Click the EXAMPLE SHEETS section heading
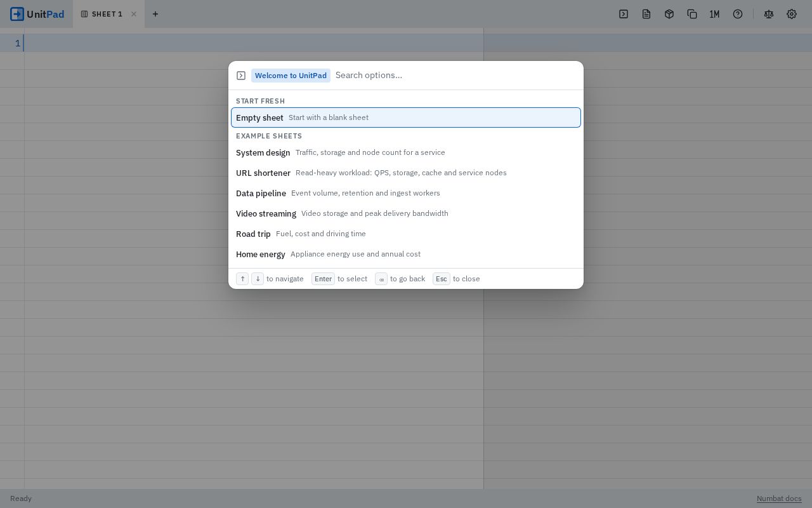This screenshot has width=812, height=508. [269, 136]
